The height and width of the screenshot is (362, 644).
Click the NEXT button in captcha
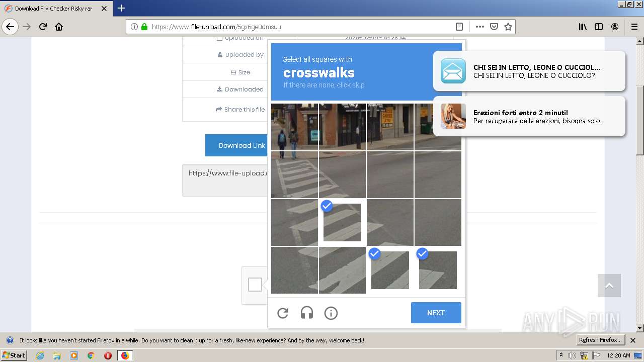click(436, 313)
